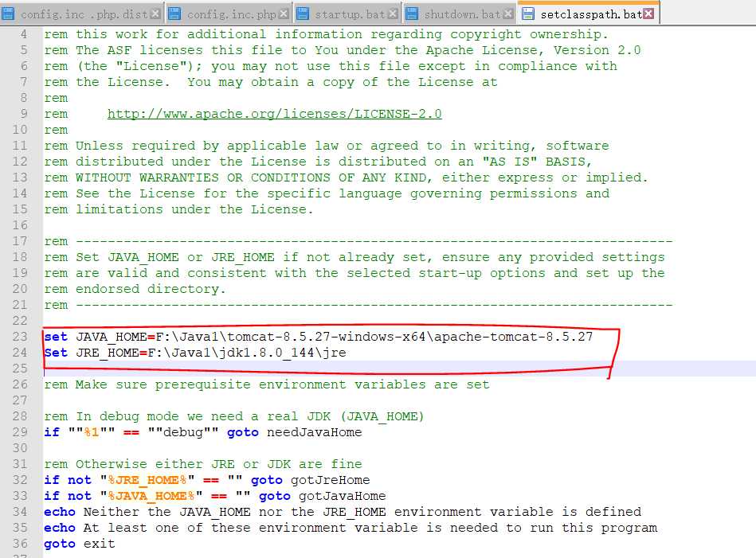Click 'echo At least one' line 35

click(351, 528)
